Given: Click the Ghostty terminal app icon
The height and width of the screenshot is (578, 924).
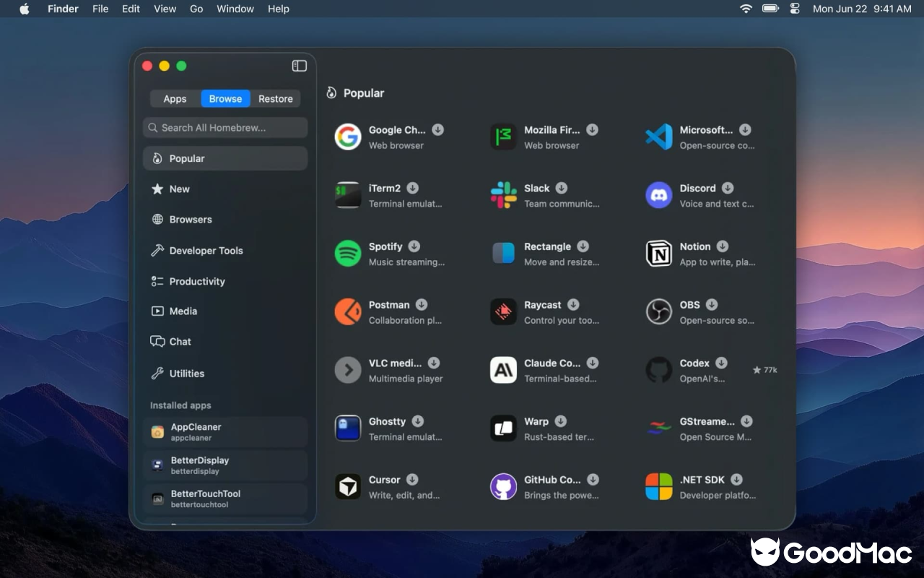Looking at the screenshot, I should coord(348,428).
